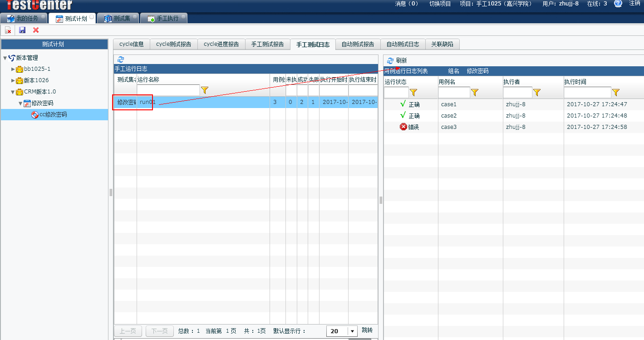
Task: Click filter funnel under 用例名 column
Action: 475,93
